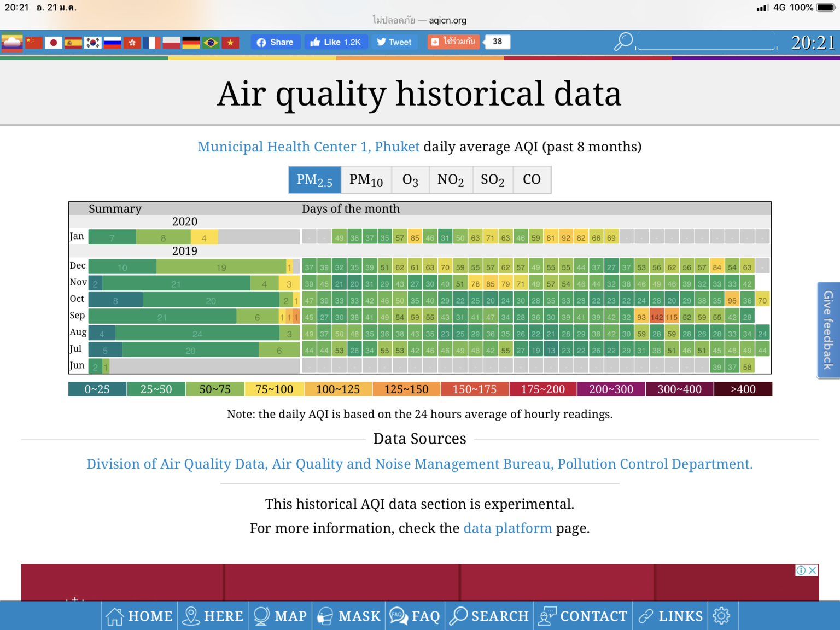Image resolution: width=840 pixels, height=630 pixels.
Task: Click the Facebook Share button
Action: [x=275, y=42]
